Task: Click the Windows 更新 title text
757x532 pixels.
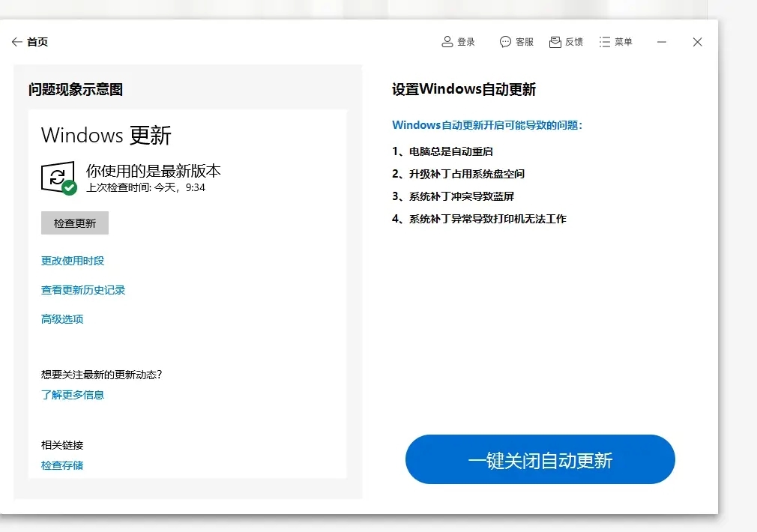Action: [x=106, y=135]
